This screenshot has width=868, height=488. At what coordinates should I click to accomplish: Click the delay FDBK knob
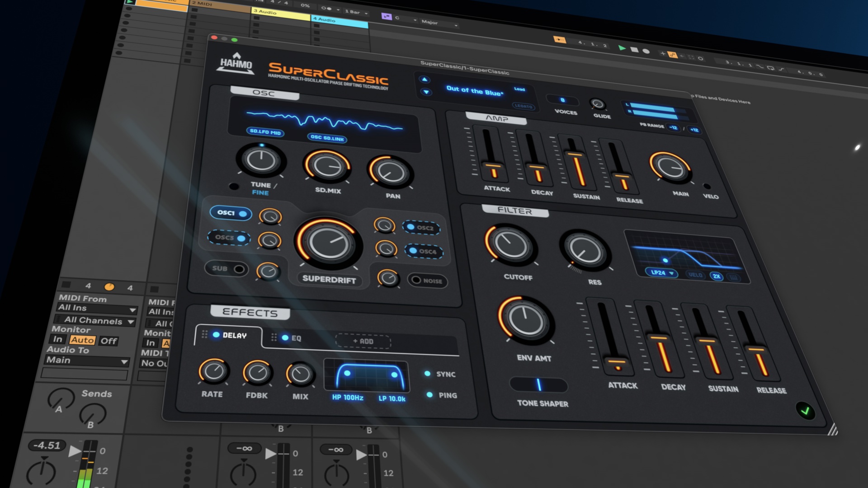[x=257, y=373]
